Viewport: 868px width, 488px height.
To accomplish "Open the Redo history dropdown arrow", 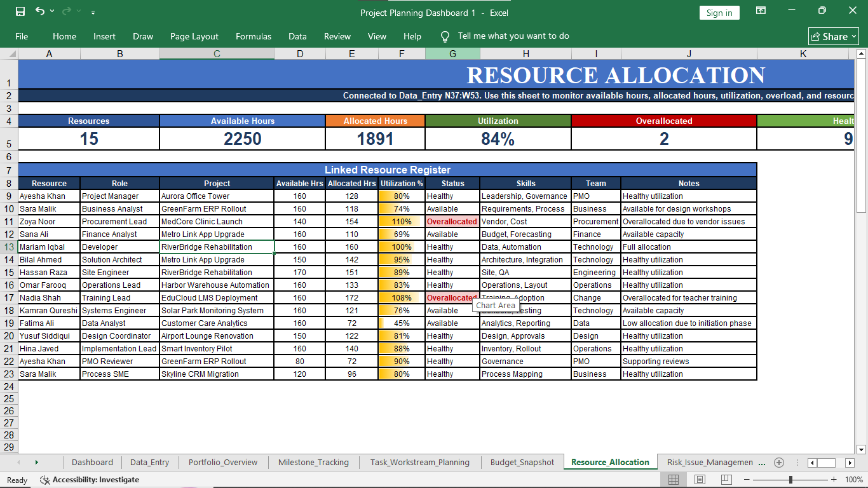I will coord(79,12).
